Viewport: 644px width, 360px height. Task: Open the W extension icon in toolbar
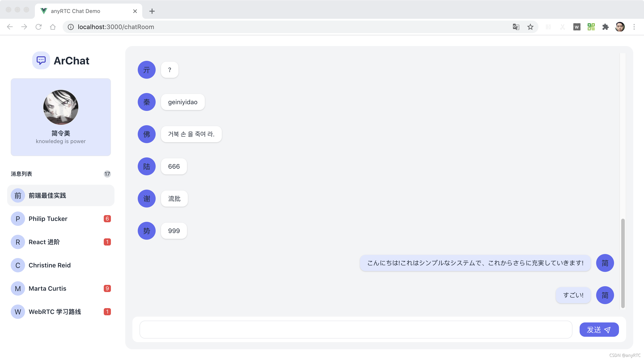coord(576,27)
